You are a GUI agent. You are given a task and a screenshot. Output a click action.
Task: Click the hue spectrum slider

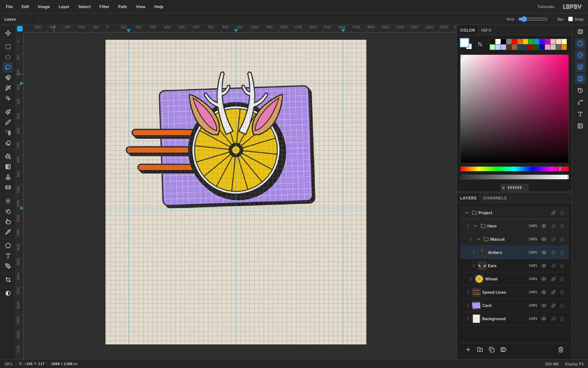pyautogui.click(x=514, y=169)
